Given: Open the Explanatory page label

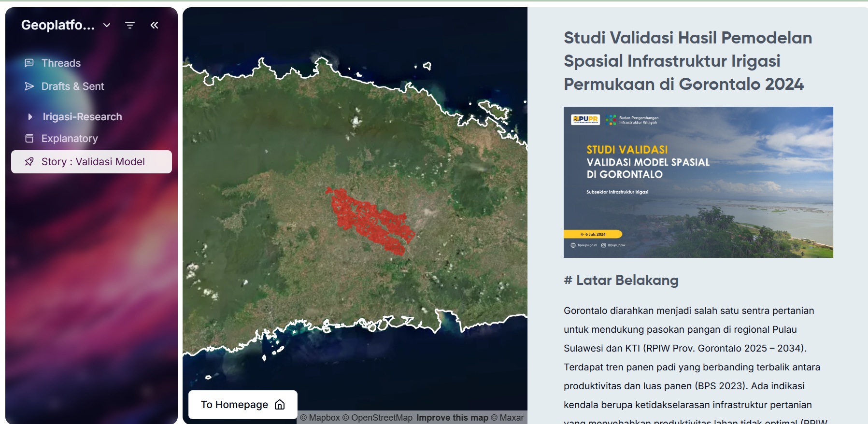Looking at the screenshot, I should 70,139.
